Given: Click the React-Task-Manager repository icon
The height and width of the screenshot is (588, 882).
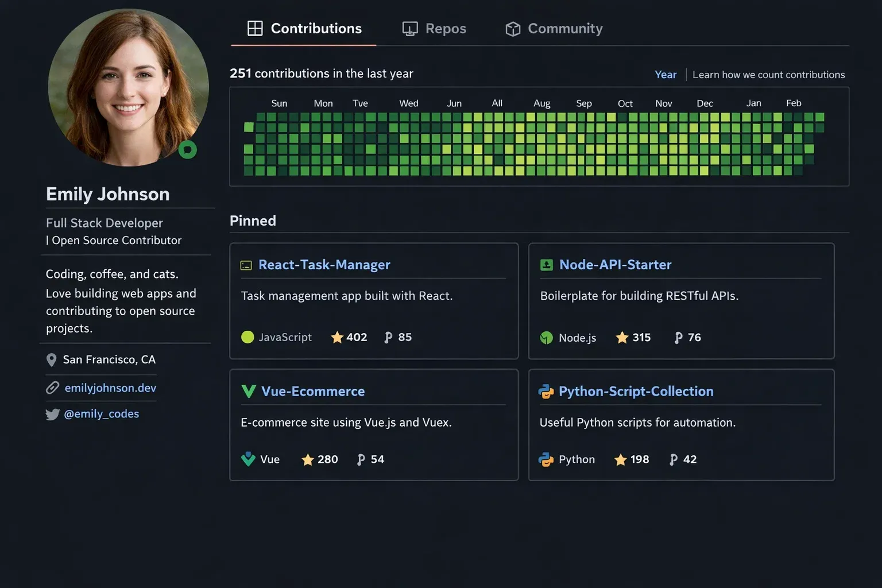Looking at the screenshot, I should pyautogui.click(x=246, y=265).
